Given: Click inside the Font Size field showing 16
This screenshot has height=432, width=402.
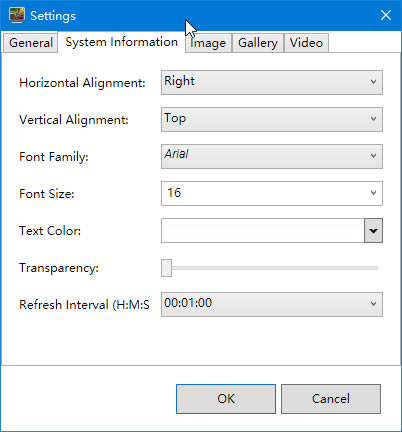Looking at the screenshot, I should pos(263,193).
